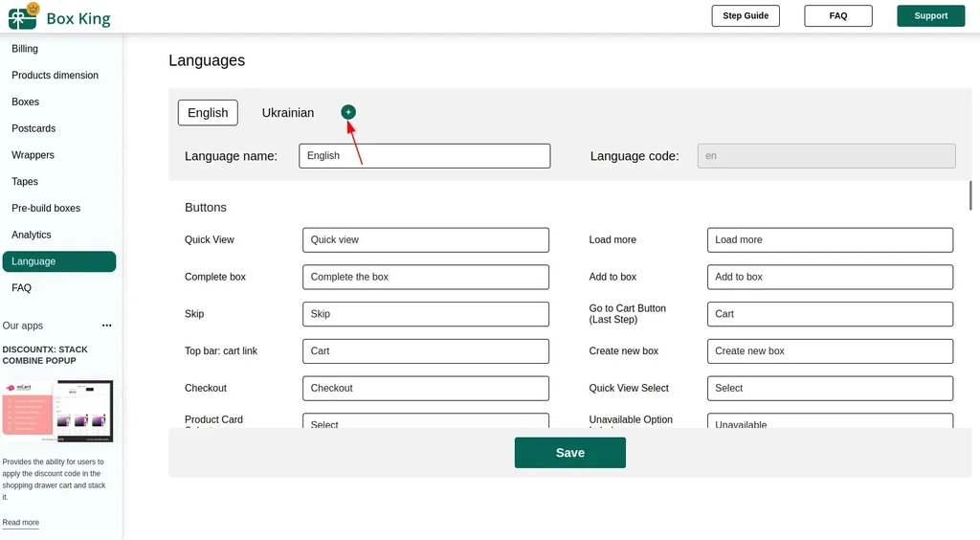This screenshot has height=540, width=980.
Task: Open the FAQ button in the header
Action: click(838, 15)
